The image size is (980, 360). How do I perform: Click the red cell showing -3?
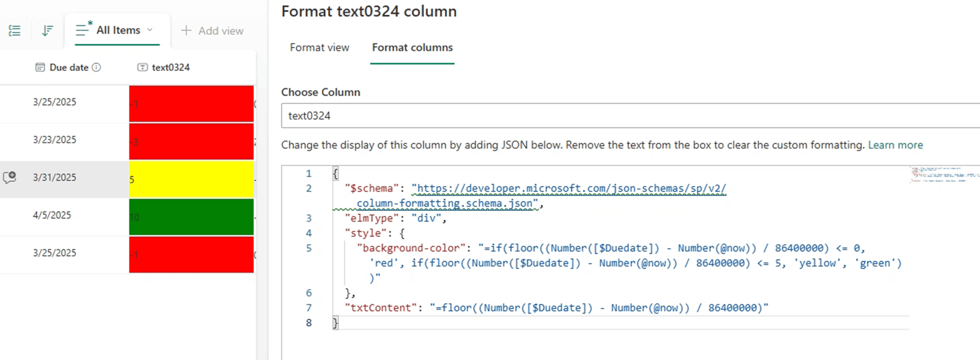click(x=192, y=141)
